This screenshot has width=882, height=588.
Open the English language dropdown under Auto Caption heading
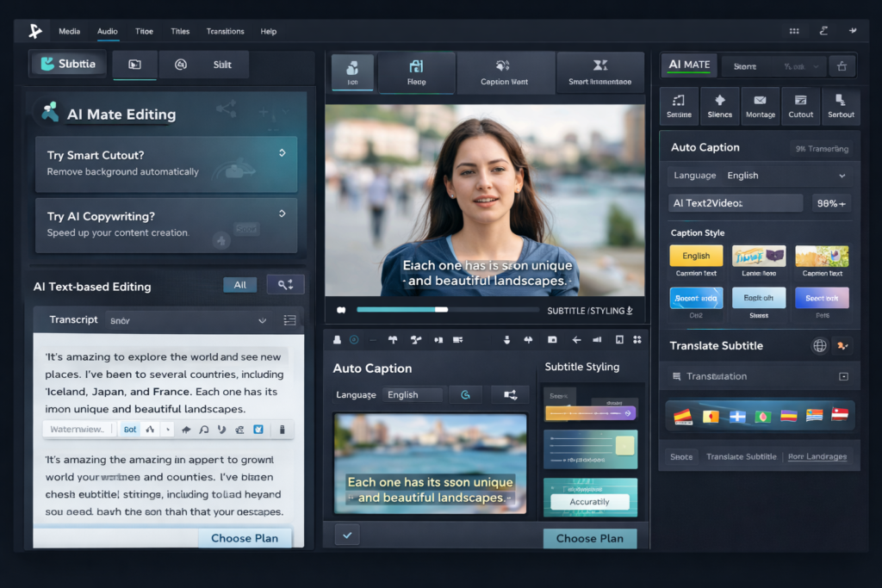point(810,176)
